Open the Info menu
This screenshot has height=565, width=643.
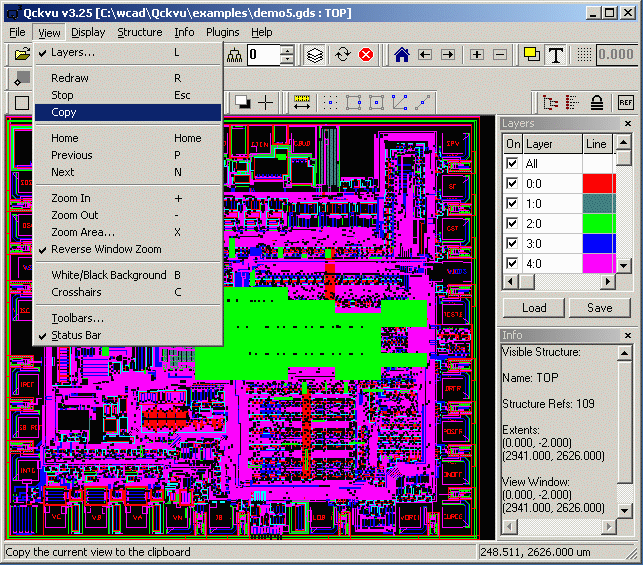tap(184, 32)
